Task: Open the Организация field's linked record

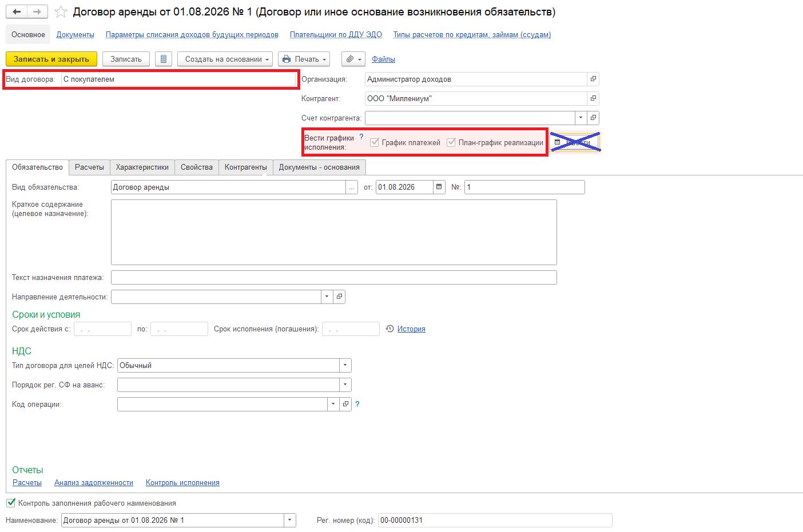Action: [x=593, y=79]
